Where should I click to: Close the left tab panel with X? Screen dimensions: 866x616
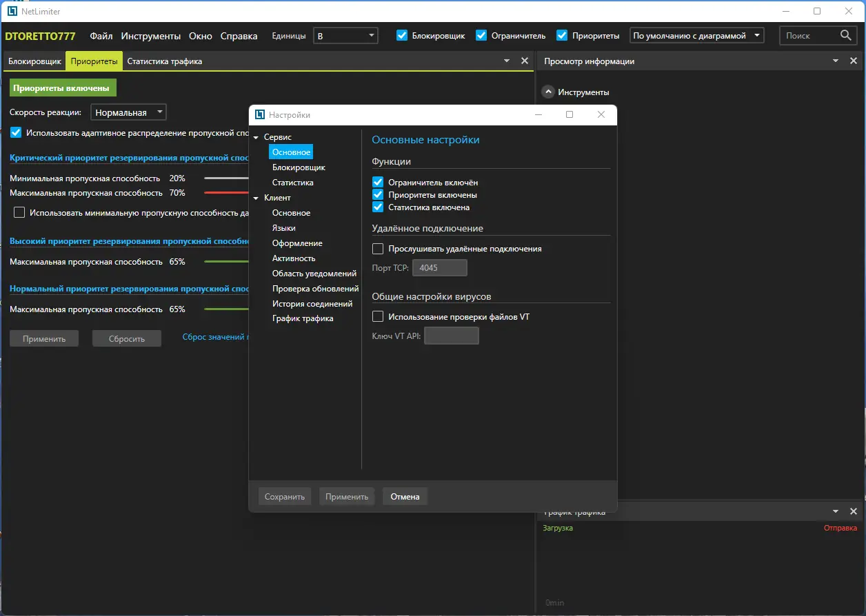point(525,61)
